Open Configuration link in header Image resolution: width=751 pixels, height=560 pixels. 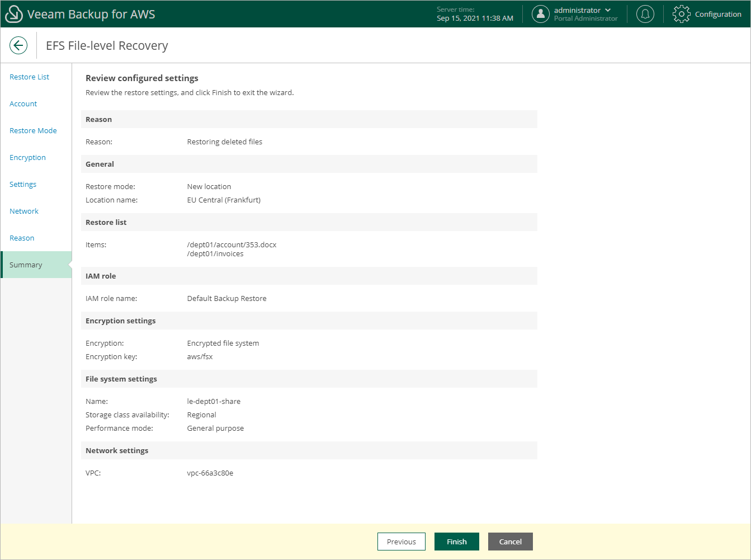[718, 15]
